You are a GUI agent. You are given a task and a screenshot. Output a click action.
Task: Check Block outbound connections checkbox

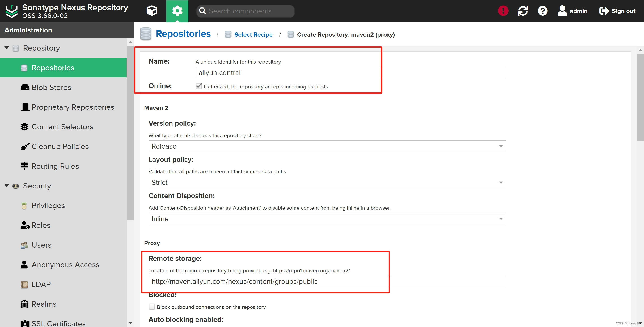(152, 307)
